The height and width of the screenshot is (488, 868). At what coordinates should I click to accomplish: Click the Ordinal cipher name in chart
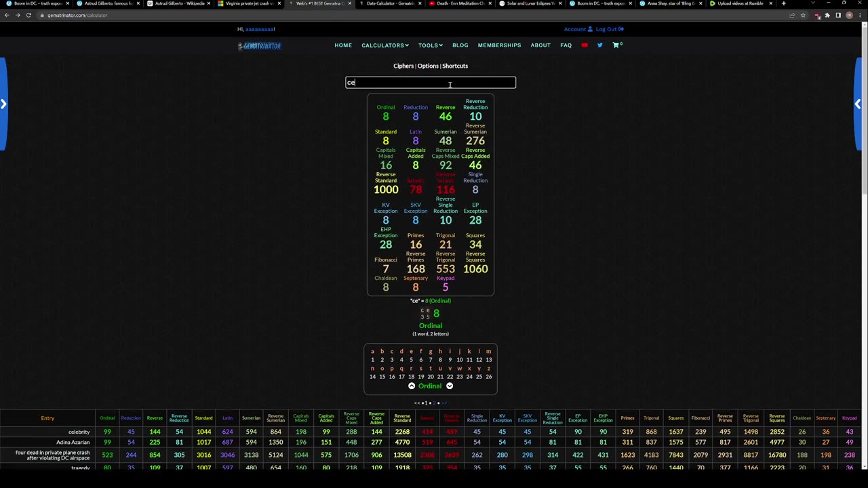tap(430, 386)
